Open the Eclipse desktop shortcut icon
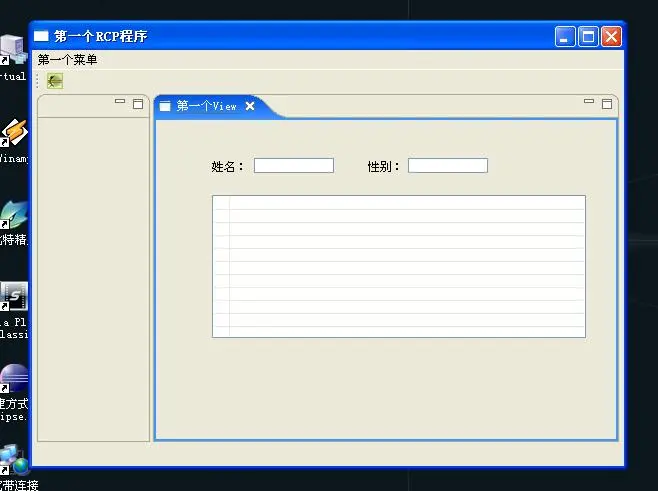 pyautogui.click(x=14, y=379)
